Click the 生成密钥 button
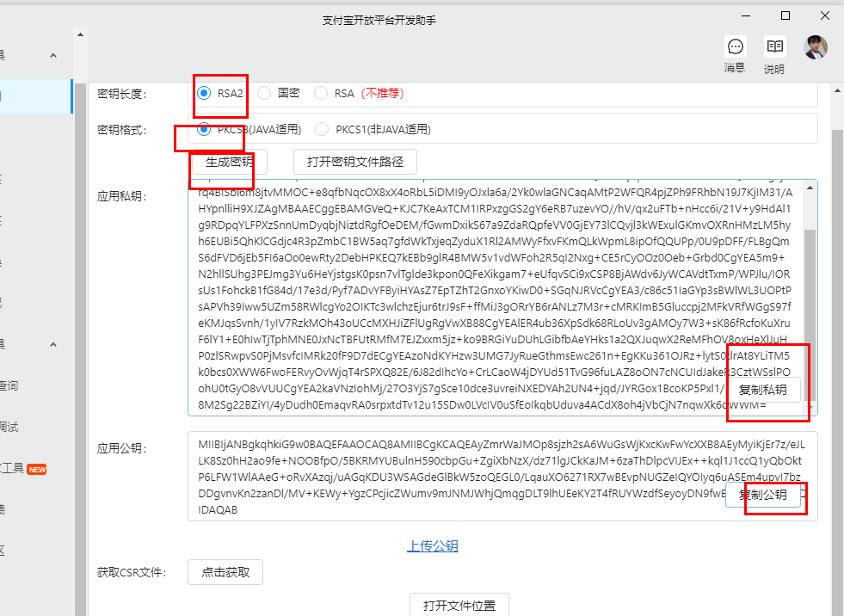Image resolution: width=844 pixels, height=616 pixels. (228, 162)
